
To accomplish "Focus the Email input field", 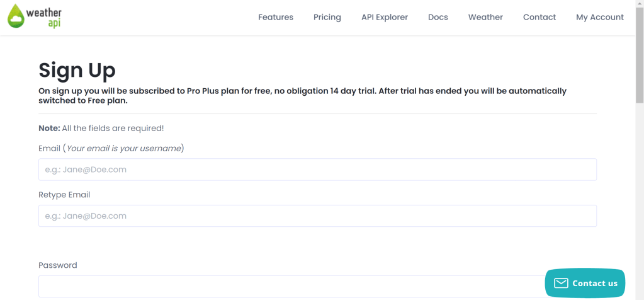I will point(317,170).
